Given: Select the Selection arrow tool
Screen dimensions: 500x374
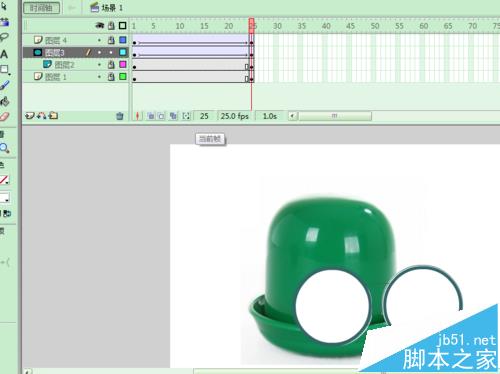Looking at the screenshot, I should tap(4, 6).
